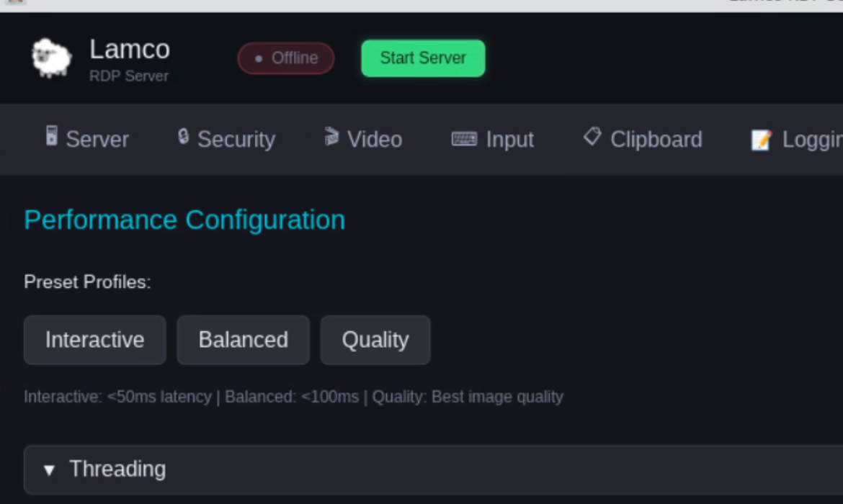
Task: Click the Video clapperboard icon
Action: (331, 137)
